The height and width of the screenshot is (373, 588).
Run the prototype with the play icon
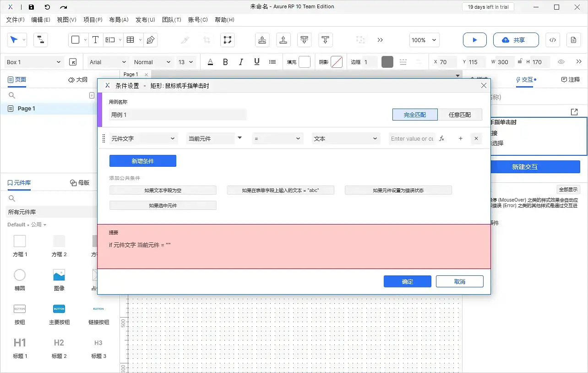click(474, 40)
